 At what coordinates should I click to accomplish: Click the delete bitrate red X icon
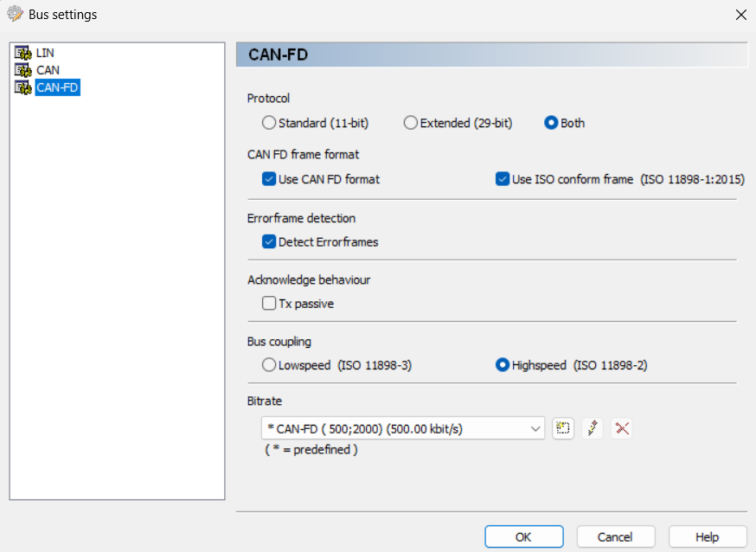point(621,428)
